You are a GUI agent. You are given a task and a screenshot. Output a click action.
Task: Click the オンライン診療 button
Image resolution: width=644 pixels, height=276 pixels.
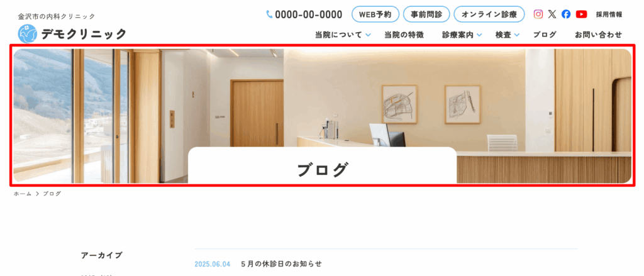coord(489,14)
